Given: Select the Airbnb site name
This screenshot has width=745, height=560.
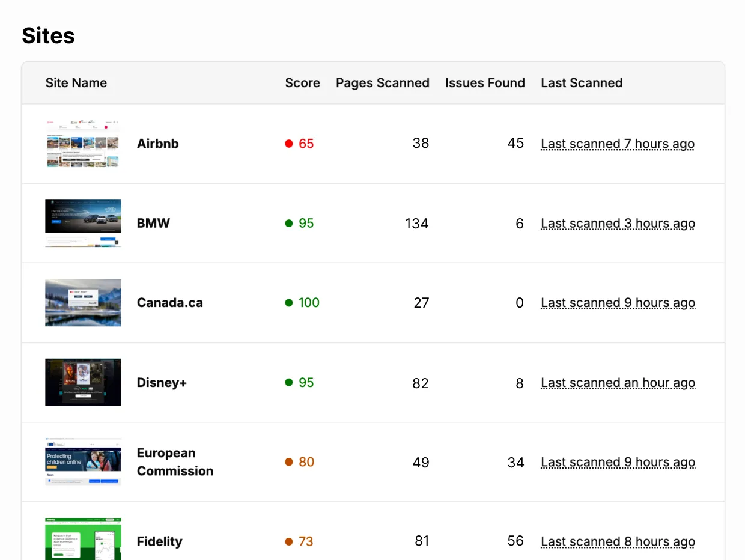Looking at the screenshot, I should click(x=158, y=144).
